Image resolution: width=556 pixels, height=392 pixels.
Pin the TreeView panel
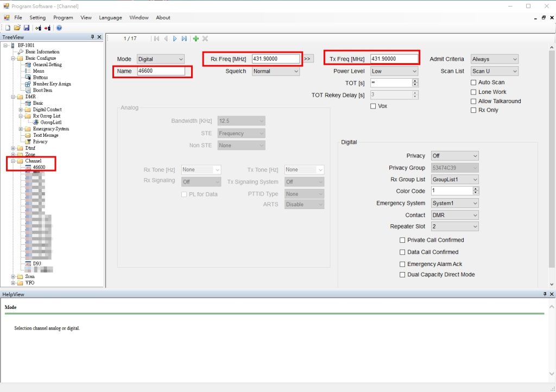click(x=92, y=37)
